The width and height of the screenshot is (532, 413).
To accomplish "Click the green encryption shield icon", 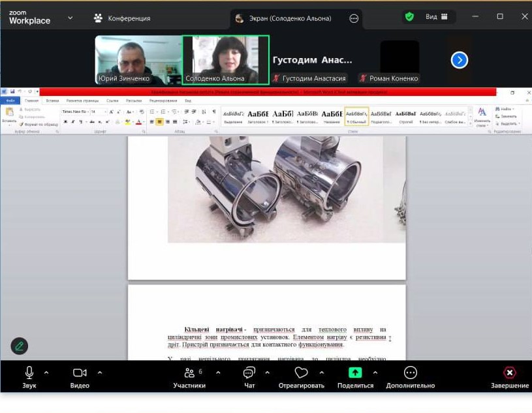I will (x=409, y=17).
